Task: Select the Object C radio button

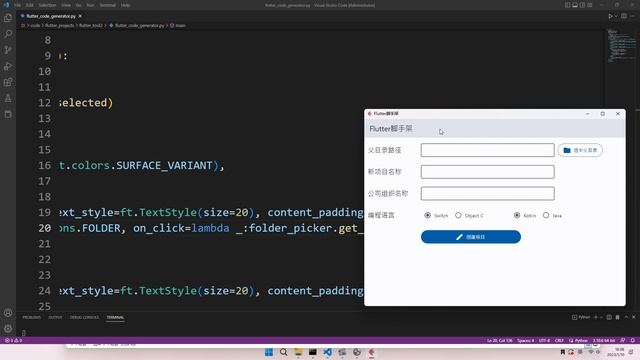Action: [x=458, y=215]
